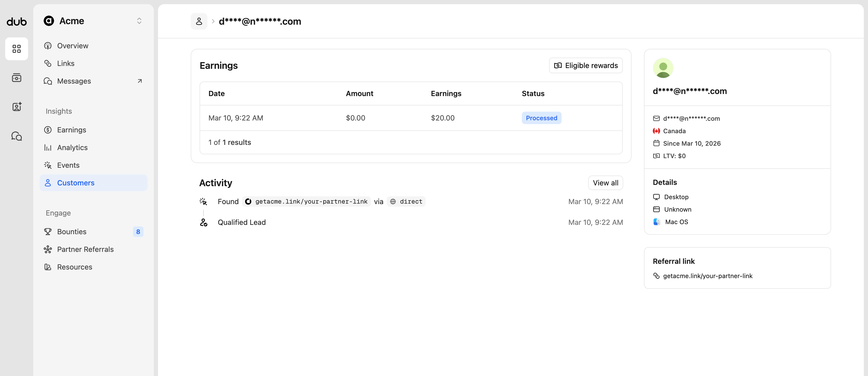
Task: Open Partner Referrals in sidebar
Action: tap(94, 250)
